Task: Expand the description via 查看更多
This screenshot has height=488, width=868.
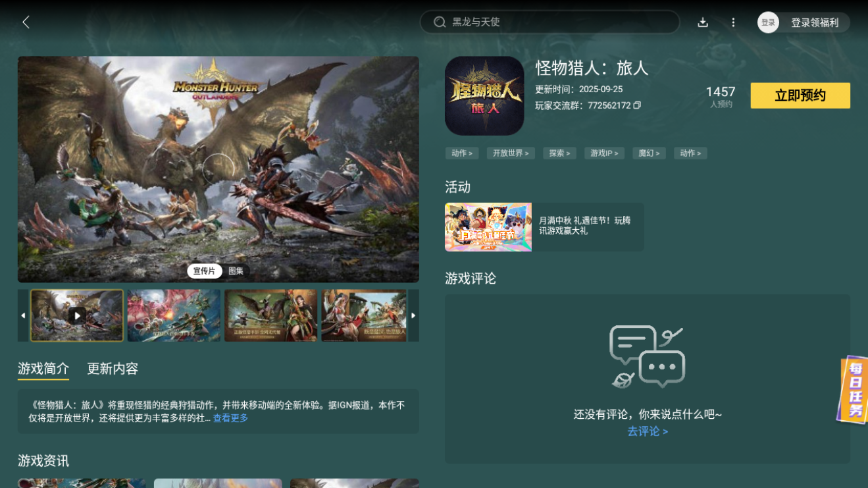Action: [x=230, y=418]
